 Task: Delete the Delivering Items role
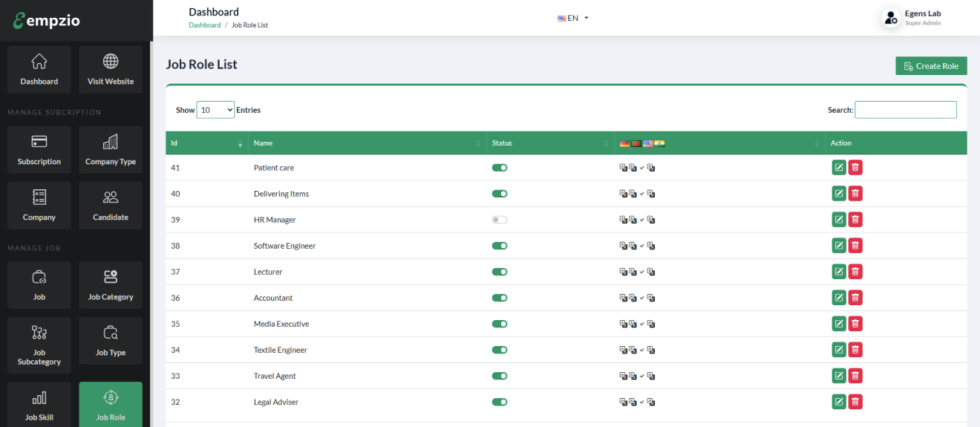click(x=855, y=194)
